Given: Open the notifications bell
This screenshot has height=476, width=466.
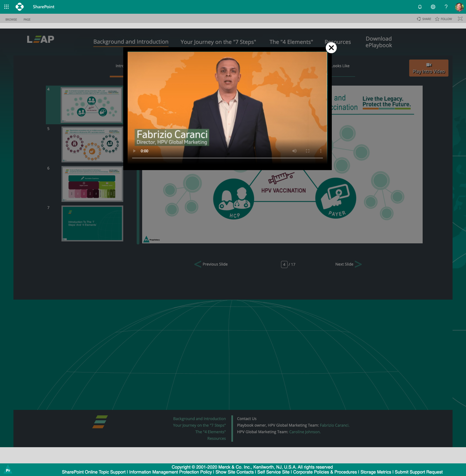Looking at the screenshot, I should coord(420,7).
